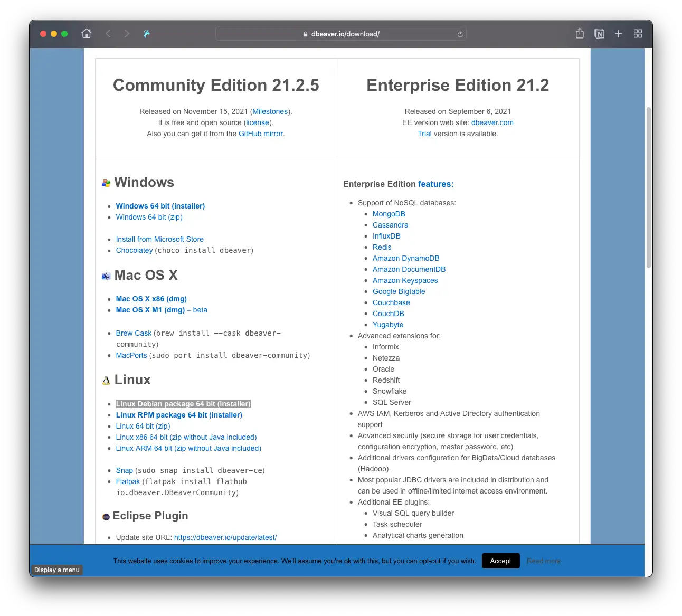Click the lock icon in the address bar

[305, 34]
